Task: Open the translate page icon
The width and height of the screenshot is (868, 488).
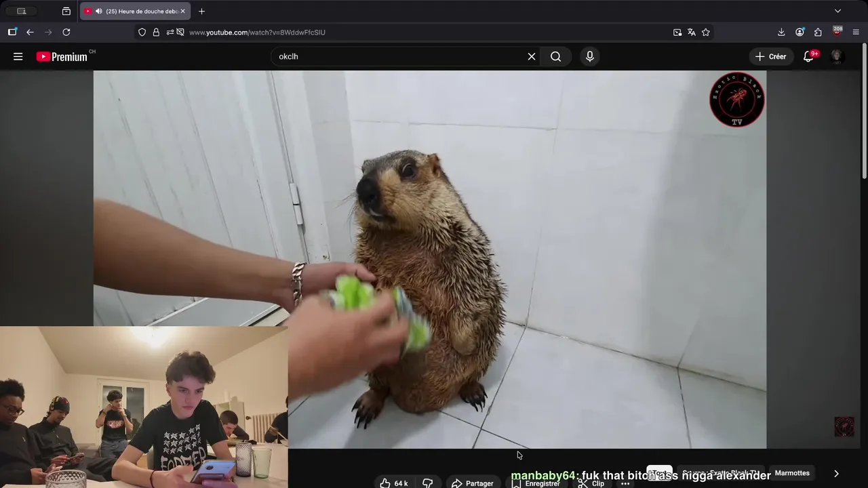Action: [x=692, y=32]
